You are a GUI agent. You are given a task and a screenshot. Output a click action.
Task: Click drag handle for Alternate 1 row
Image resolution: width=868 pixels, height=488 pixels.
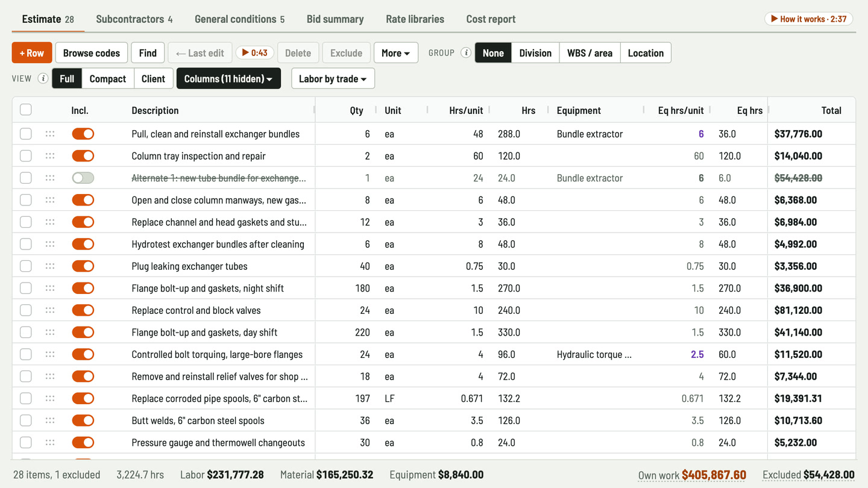point(50,178)
